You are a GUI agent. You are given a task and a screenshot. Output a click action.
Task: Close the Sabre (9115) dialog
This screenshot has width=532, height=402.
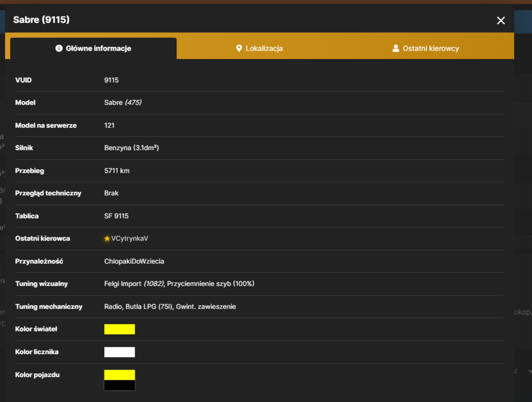pos(501,20)
